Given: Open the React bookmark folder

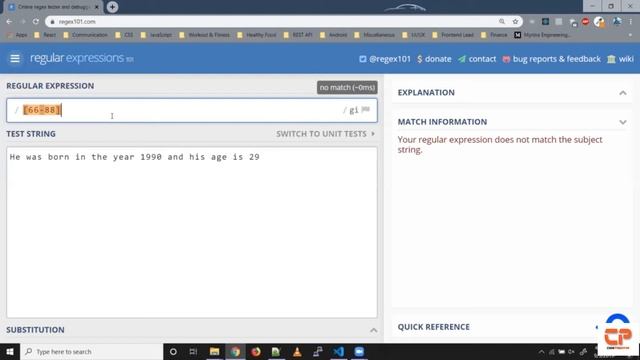Looking at the screenshot, I should (x=45, y=35).
